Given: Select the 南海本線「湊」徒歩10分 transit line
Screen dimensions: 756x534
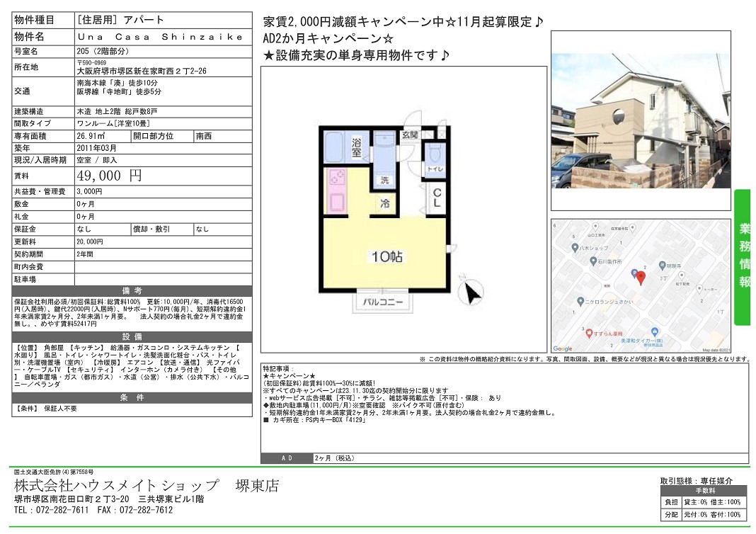Looking at the screenshot, I should click(x=119, y=83).
